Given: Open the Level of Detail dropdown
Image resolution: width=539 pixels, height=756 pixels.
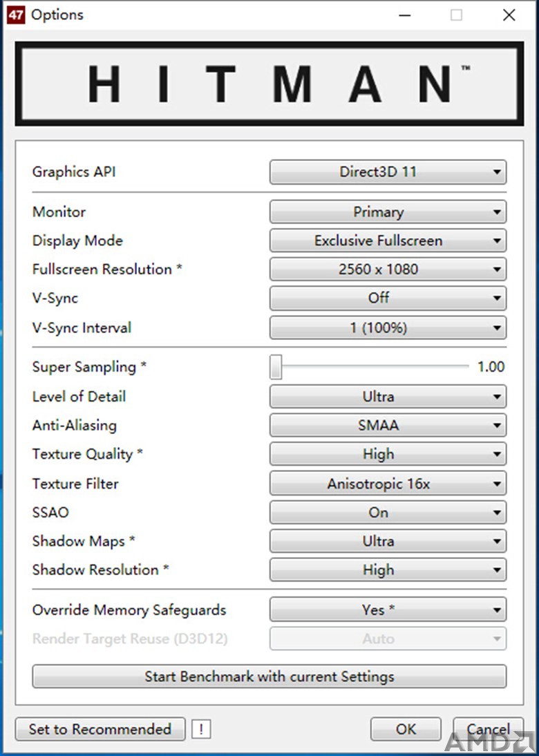Looking at the screenshot, I should point(388,397).
